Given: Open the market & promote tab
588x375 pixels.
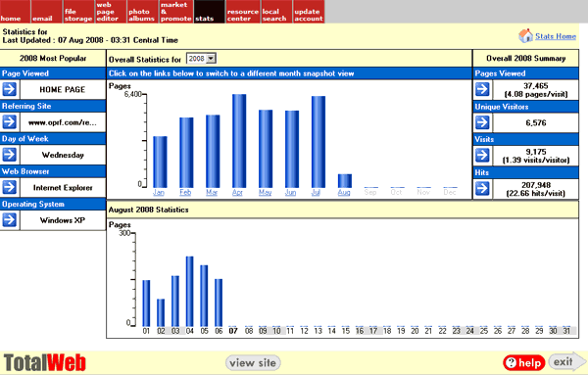Looking at the screenshot, I should 175,12.
